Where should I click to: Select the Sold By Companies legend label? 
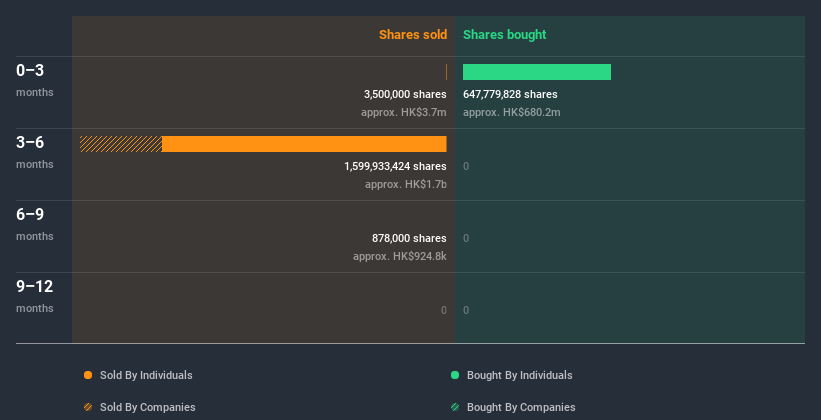click(148, 407)
